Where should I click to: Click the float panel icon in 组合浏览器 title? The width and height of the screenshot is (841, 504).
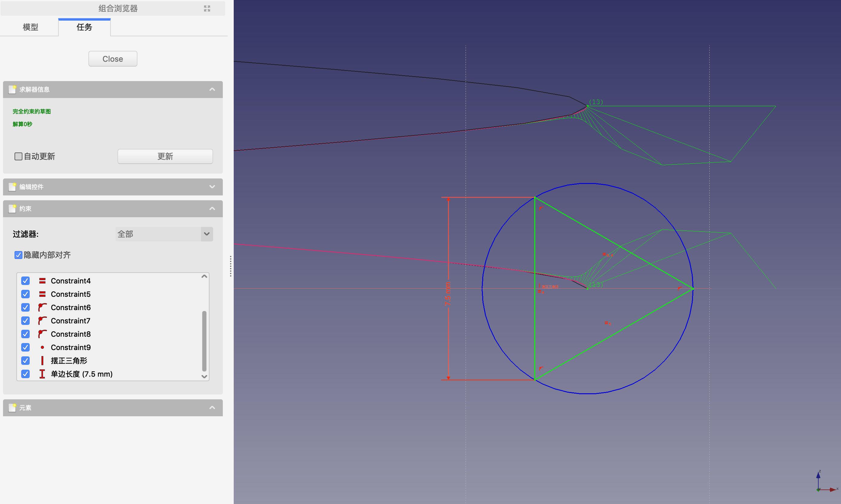(x=207, y=8)
